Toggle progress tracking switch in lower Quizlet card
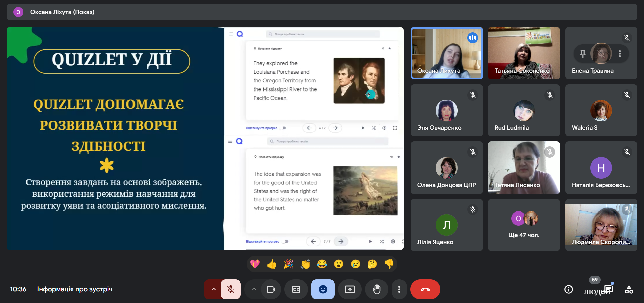Screen dimensions: 644x303 (x=286, y=241)
